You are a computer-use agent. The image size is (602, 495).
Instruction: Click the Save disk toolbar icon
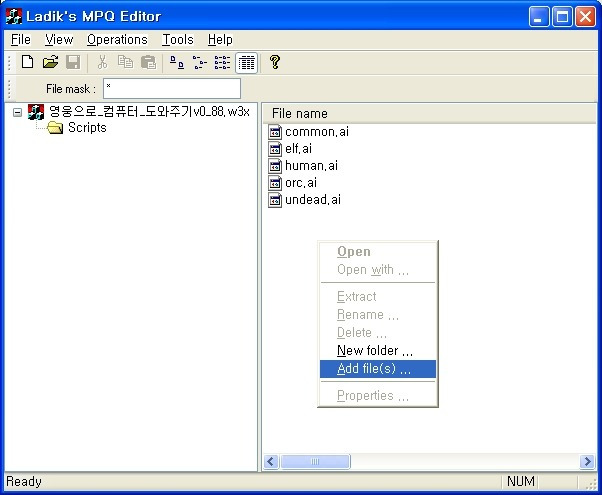pyautogui.click(x=73, y=62)
